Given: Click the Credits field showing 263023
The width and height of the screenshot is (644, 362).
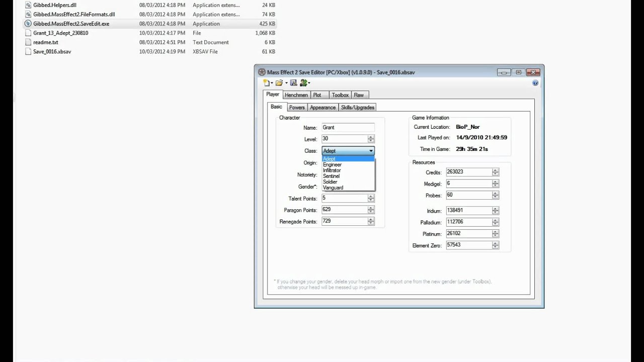Looking at the screenshot, I should coord(469,172).
